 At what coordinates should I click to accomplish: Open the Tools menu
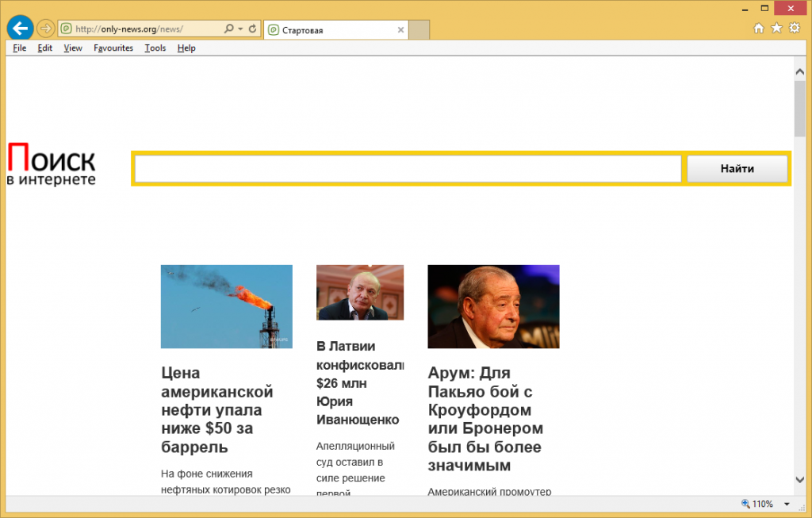pos(155,48)
